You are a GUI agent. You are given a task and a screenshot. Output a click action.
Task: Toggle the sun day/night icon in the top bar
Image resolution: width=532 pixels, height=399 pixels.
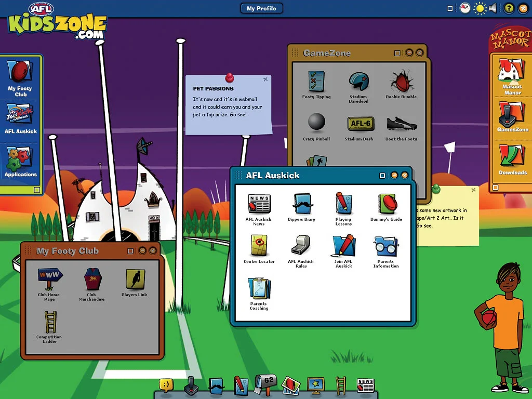pyautogui.click(x=480, y=8)
